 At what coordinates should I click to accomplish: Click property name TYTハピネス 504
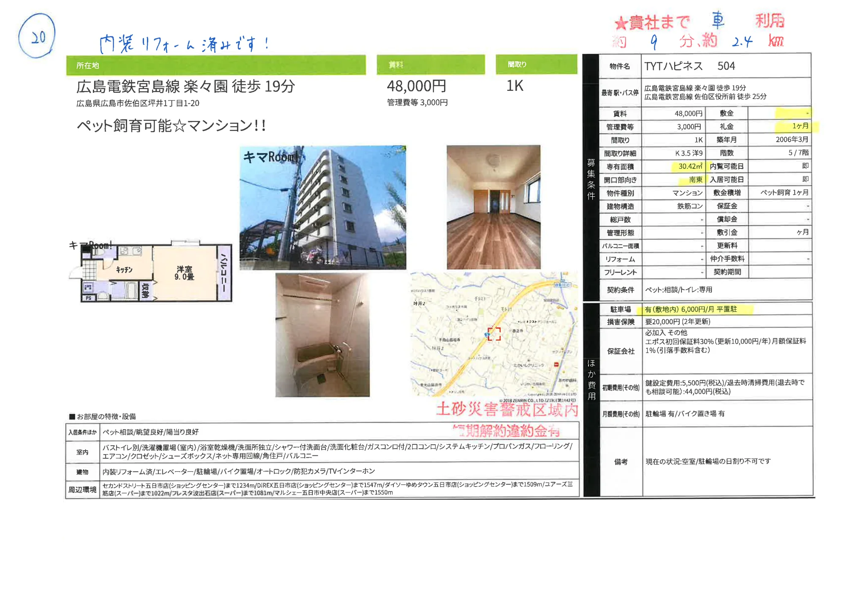pos(689,66)
